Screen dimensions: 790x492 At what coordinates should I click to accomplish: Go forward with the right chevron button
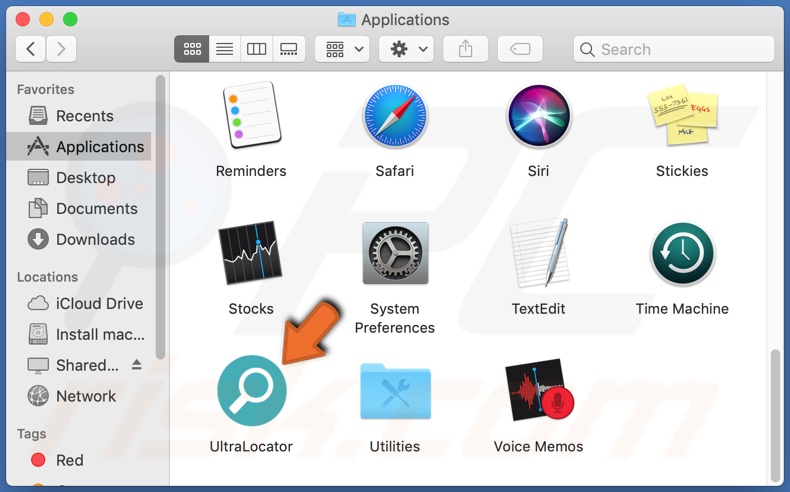[61, 49]
